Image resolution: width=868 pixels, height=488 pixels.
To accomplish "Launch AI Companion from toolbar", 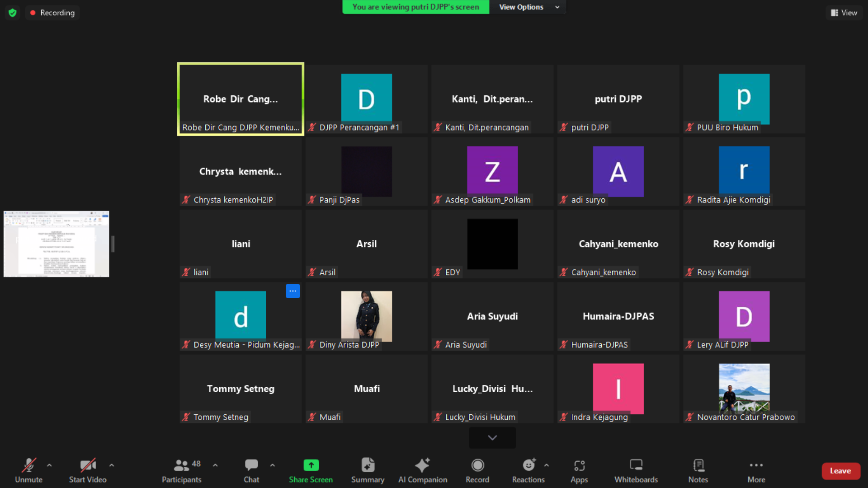I will [422, 465].
